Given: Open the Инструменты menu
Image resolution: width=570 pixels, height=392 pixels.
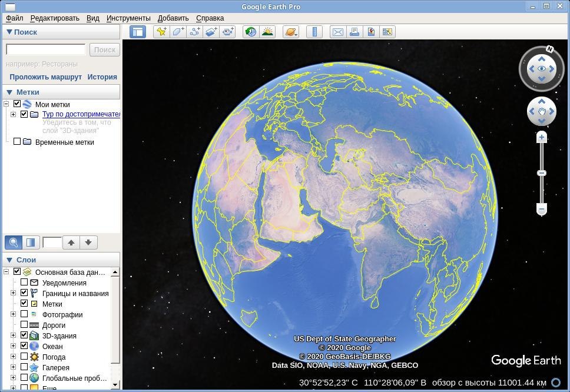Looking at the screenshot, I should pyautogui.click(x=128, y=18).
